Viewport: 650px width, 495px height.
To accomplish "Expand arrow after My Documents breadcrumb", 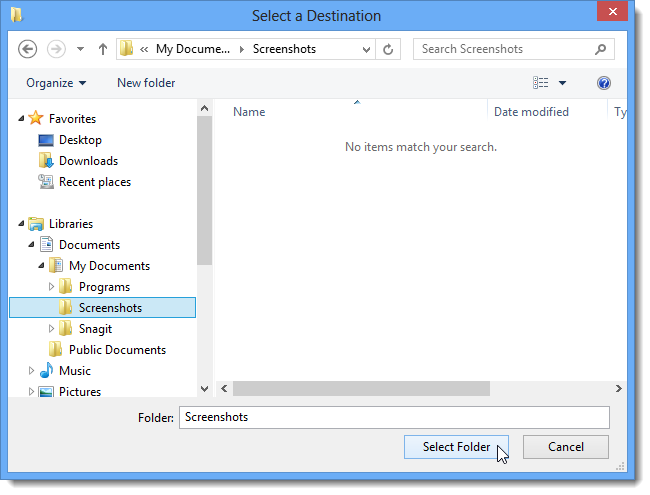I will coord(242,49).
